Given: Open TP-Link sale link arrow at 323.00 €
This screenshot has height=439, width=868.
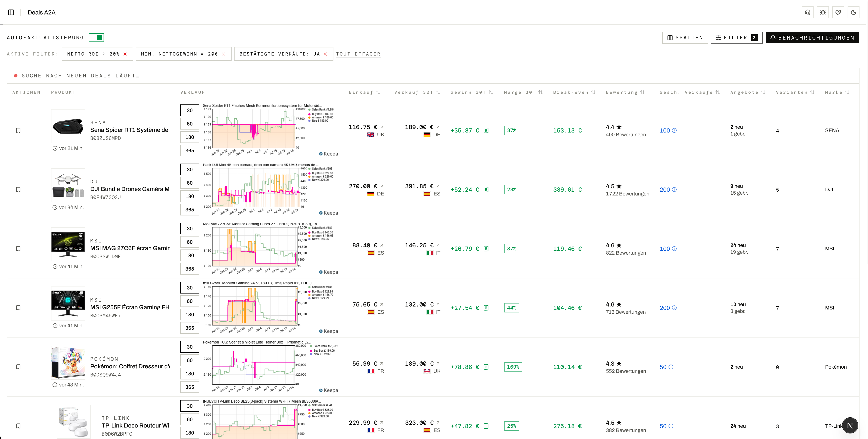Looking at the screenshot, I should click(438, 422).
